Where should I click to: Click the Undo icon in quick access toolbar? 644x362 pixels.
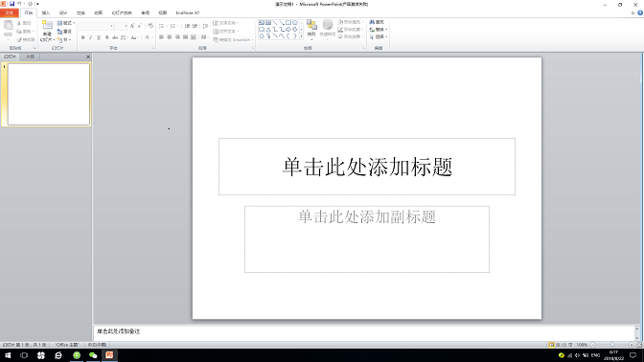(x=19, y=4)
